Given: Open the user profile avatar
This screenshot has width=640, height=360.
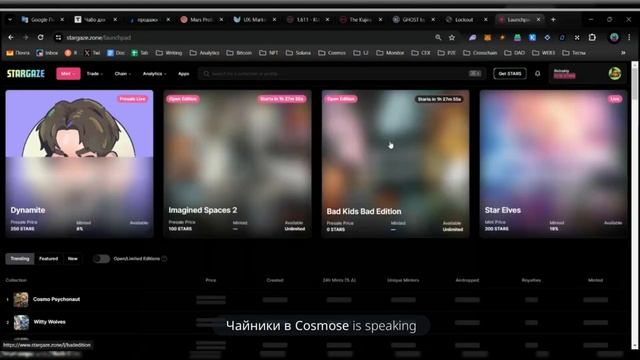Looking at the screenshot, I should point(615,73).
